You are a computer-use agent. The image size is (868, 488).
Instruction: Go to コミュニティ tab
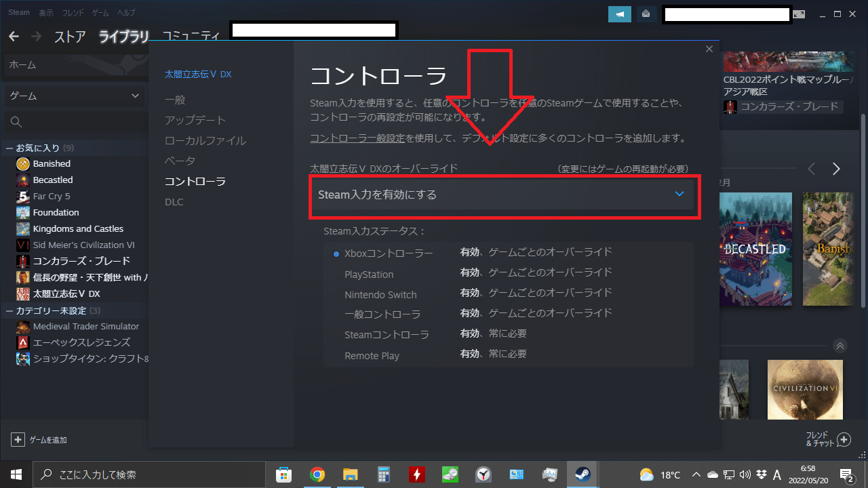tap(191, 37)
